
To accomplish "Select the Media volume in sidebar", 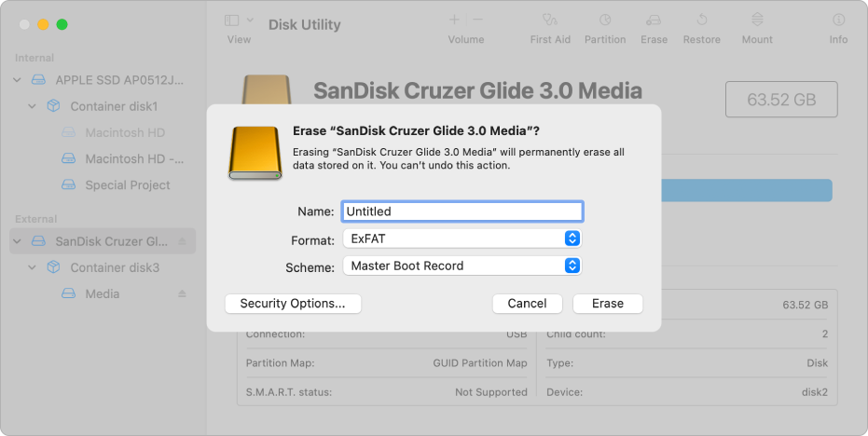I will pos(103,293).
